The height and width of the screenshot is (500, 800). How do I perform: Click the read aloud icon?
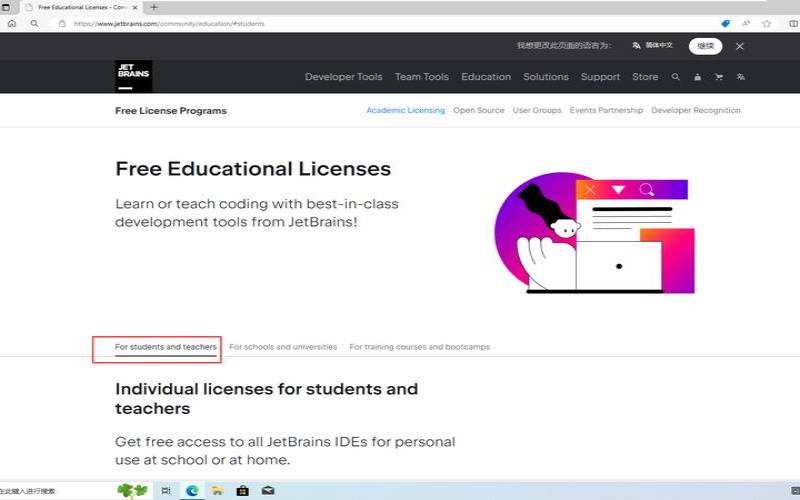[746, 23]
